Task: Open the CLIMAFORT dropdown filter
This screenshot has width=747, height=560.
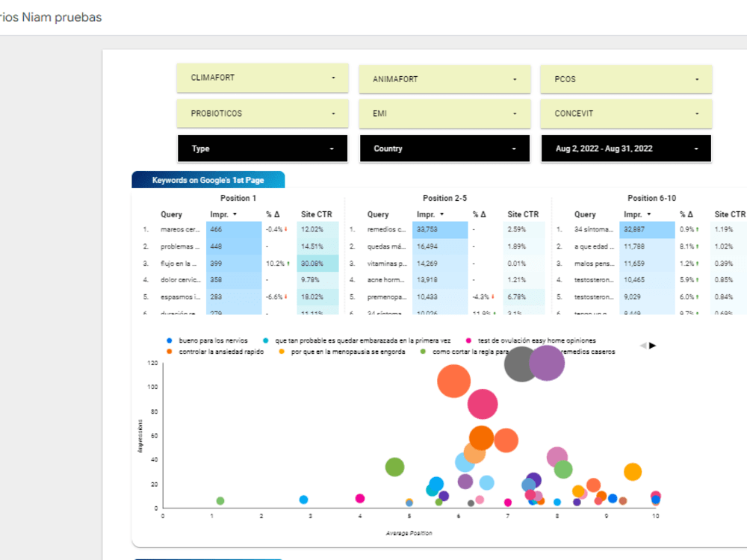Action: click(262, 78)
